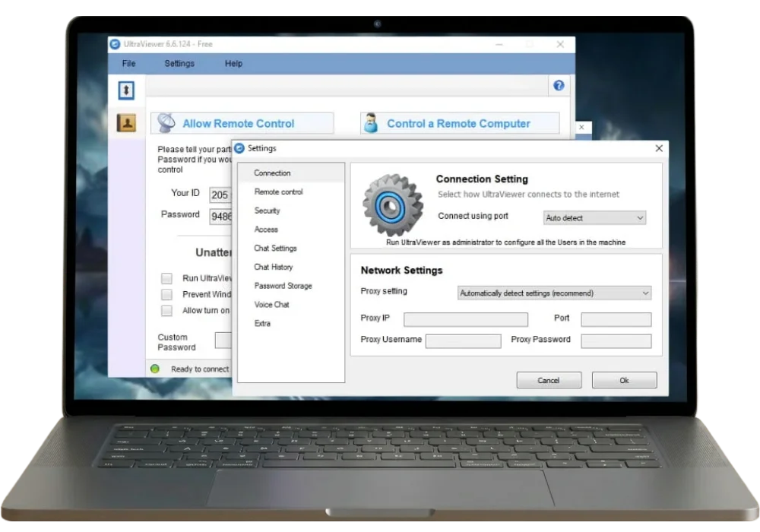Open the Voice Chat category
Screen dimensions: 760x532
(291, 305)
